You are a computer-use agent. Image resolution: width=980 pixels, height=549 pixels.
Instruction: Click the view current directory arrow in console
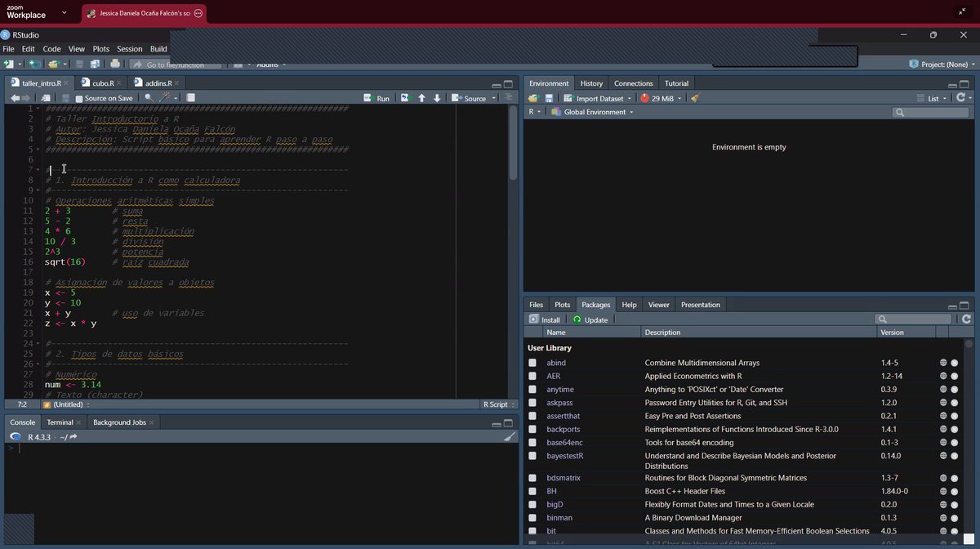73,437
